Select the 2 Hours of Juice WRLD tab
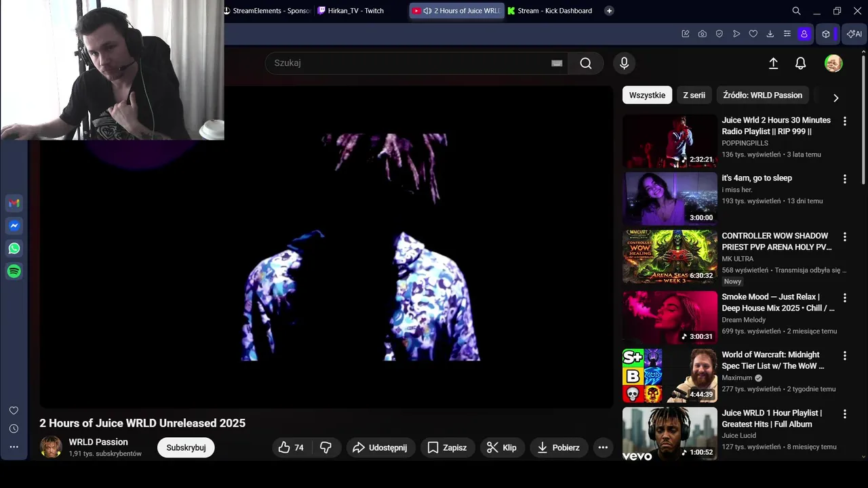 (457, 11)
